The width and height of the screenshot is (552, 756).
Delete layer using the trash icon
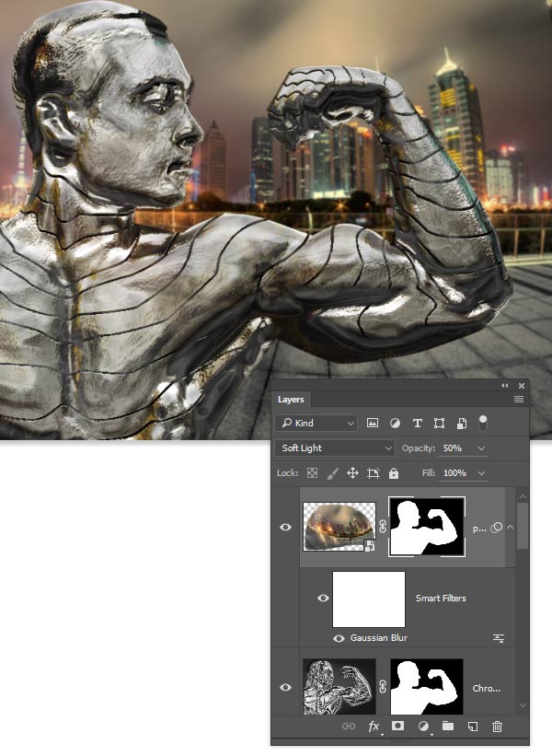(497, 727)
